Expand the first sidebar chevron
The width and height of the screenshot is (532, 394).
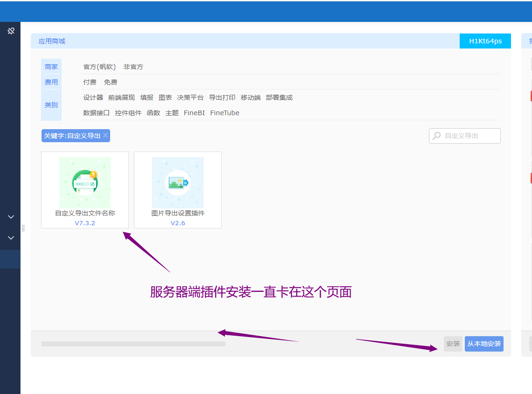[x=11, y=217]
